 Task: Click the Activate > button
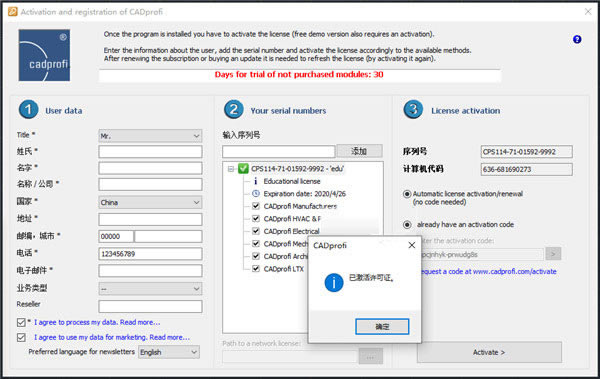489,352
